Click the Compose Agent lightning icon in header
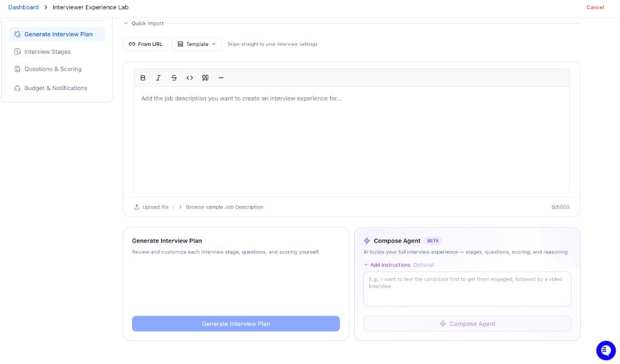620x364 pixels. click(366, 241)
